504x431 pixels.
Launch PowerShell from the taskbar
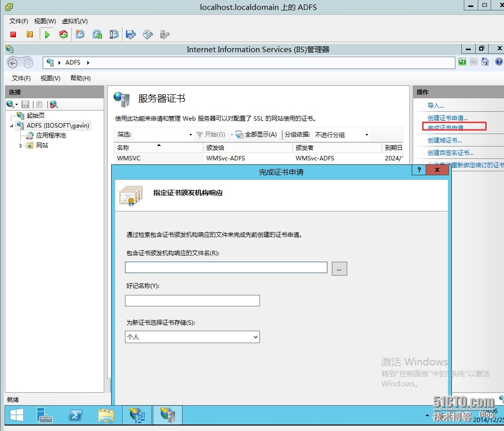75,415
